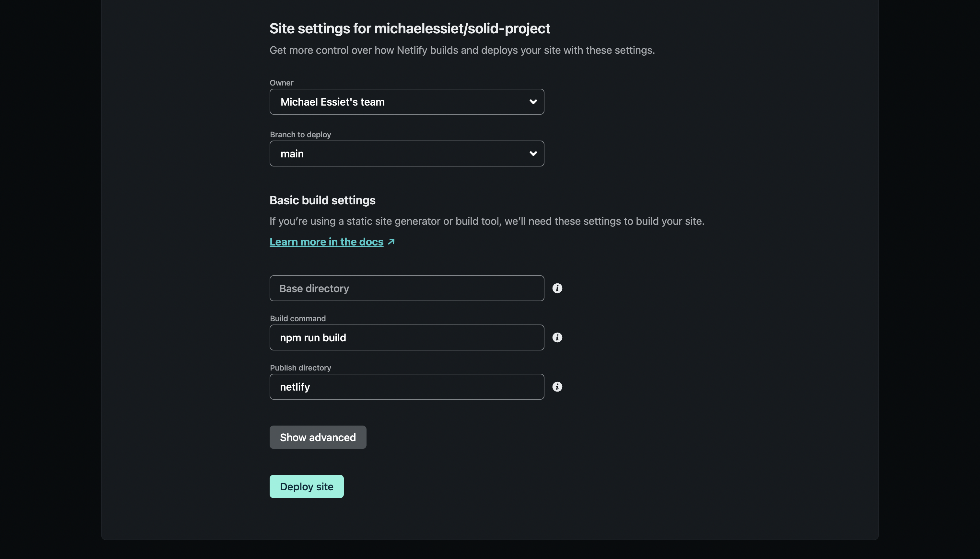Click the info icon beside Base directory

click(557, 288)
